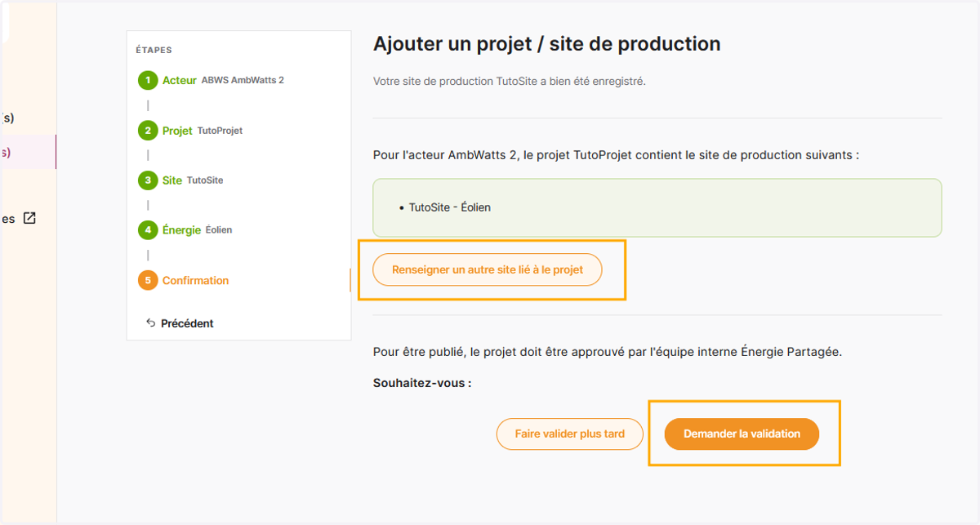Go to the Projet step

(x=177, y=131)
